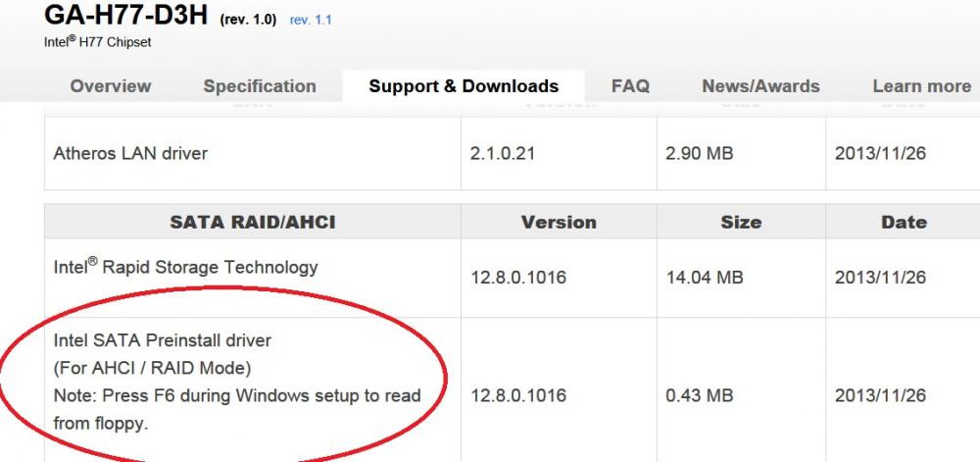Click the (For AHCI / RAID Mode) line

point(152,368)
